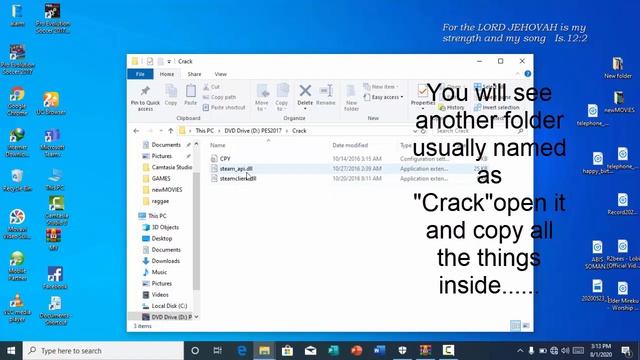The image size is (640, 360).
Task: Open Task View on taskbar
Action: point(218,351)
